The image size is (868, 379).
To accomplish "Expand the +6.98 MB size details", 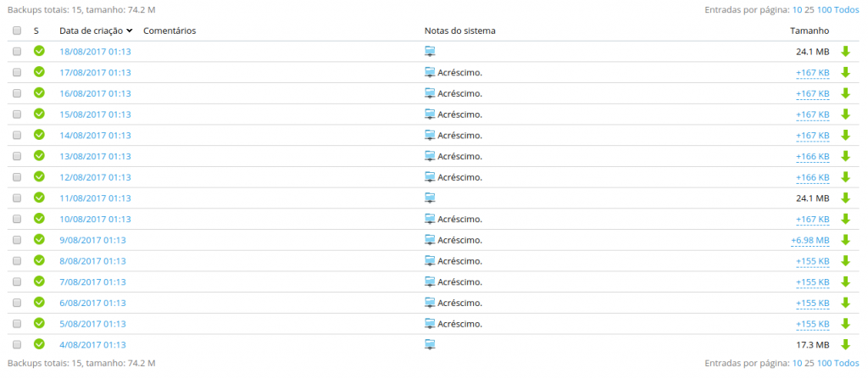I will 810,240.
